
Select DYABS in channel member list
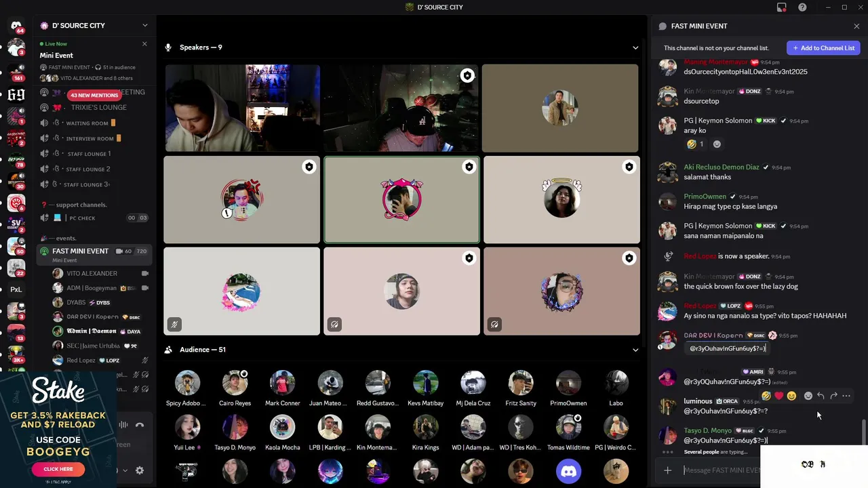coord(100,302)
